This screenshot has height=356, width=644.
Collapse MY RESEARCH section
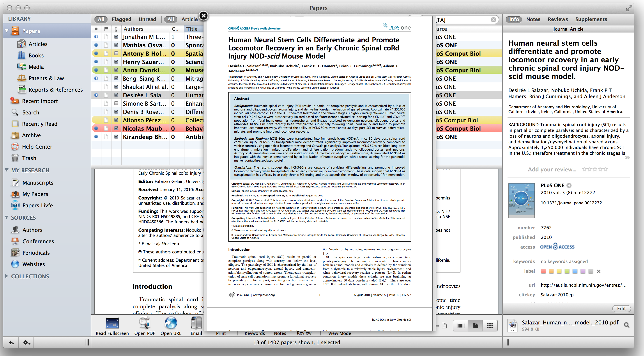7,170
